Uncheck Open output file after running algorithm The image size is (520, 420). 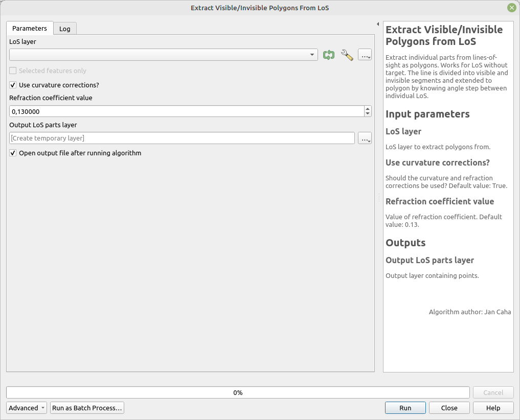12,153
